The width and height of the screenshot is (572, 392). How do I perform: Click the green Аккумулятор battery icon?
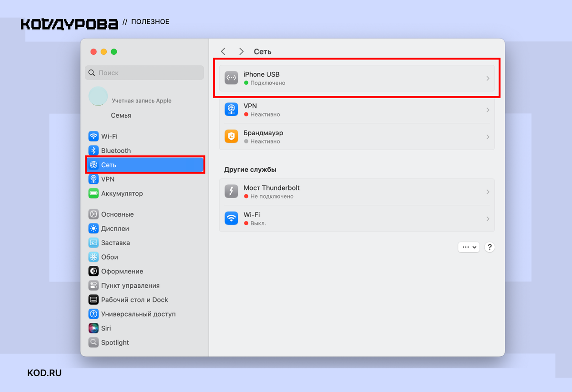click(93, 193)
